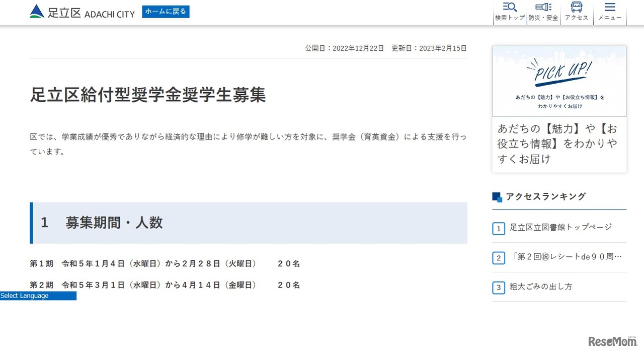
Task: Select the 防災・安全 header menu item
Action: click(543, 13)
